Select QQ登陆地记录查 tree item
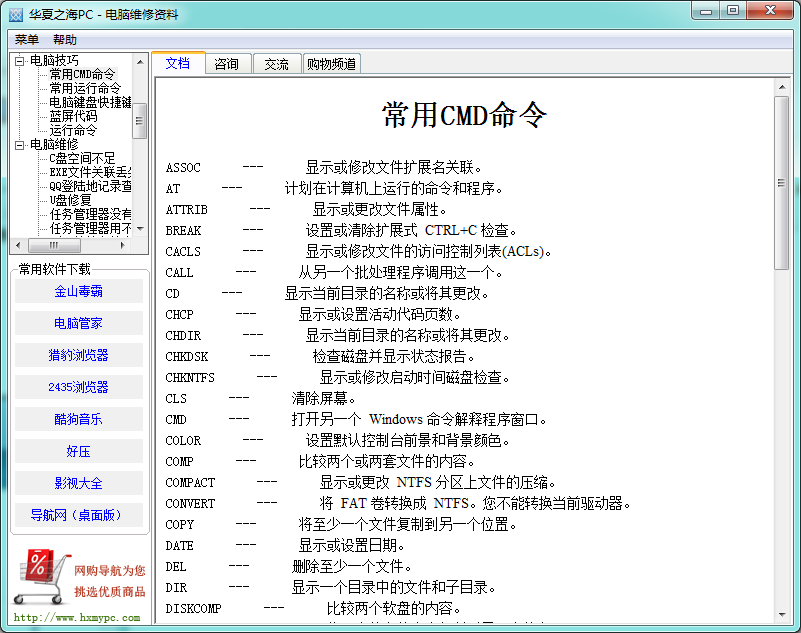The height and width of the screenshot is (633, 801). tap(90, 186)
